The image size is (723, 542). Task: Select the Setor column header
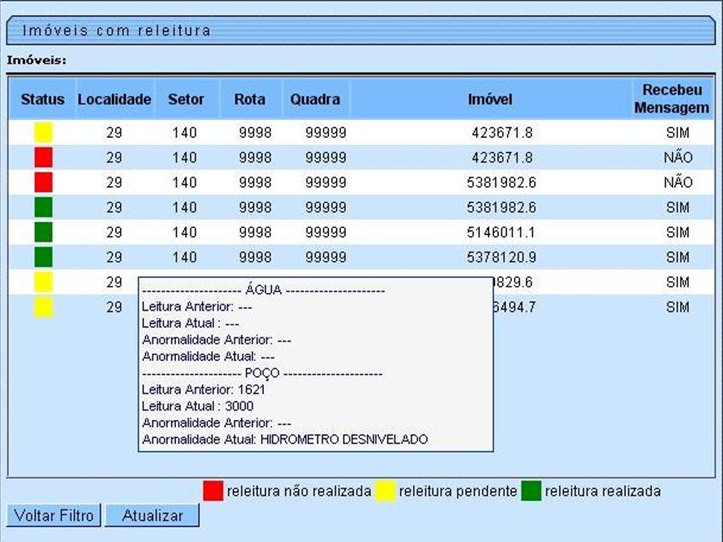185,100
